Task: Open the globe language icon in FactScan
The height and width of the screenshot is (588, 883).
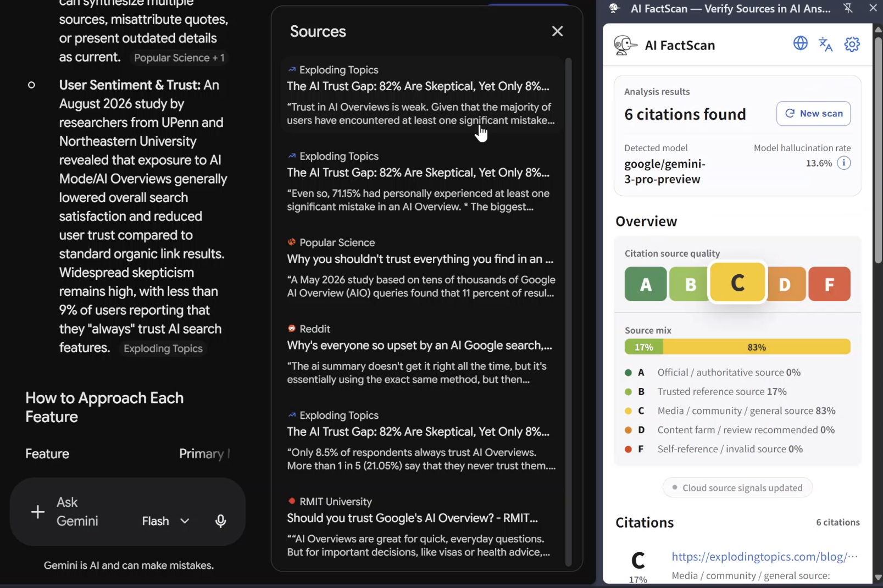Action: 800,43
